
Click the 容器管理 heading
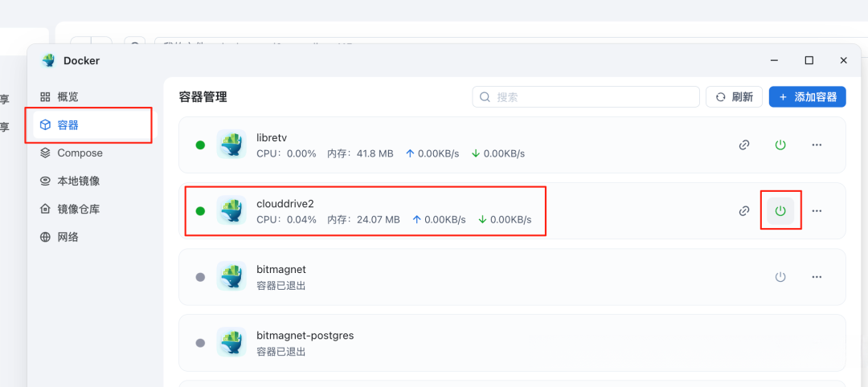pos(203,96)
